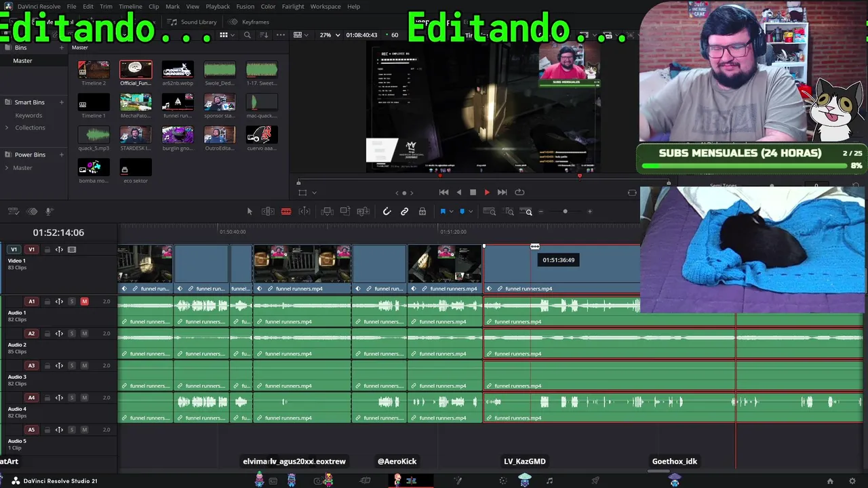Add a new bin with plus icon

tap(61, 48)
